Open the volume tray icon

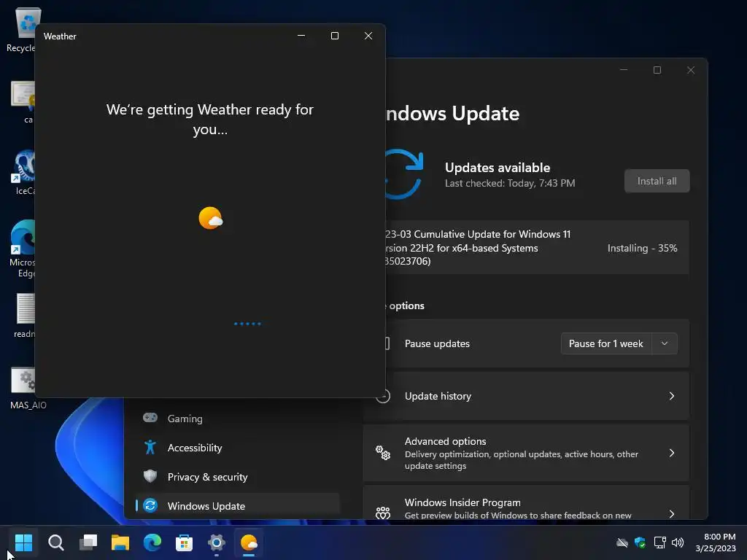pos(678,542)
